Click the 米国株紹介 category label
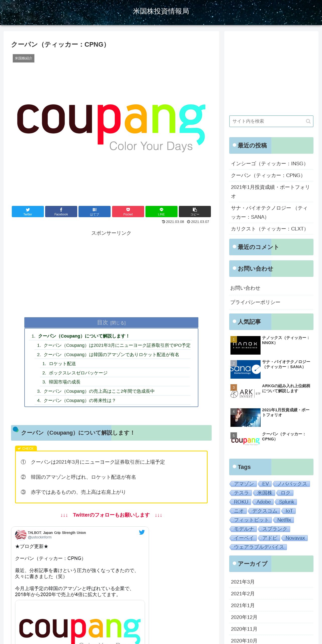The width and height of the screenshot is (322, 644). coord(24,58)
